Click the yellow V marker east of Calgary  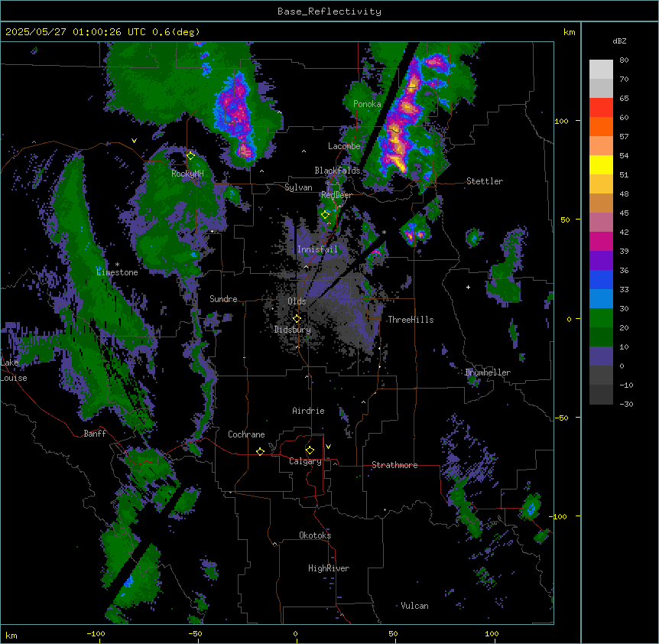tap(328, 447)
